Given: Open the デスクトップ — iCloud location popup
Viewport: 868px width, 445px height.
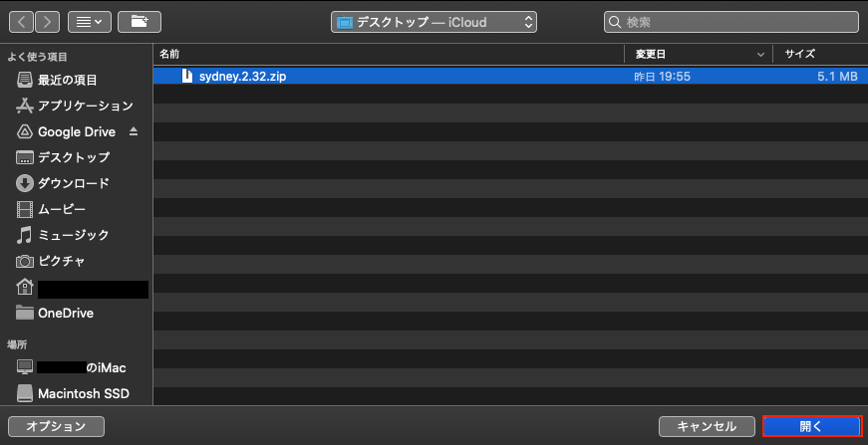Looking at the screenshot, I should [434, 22].
